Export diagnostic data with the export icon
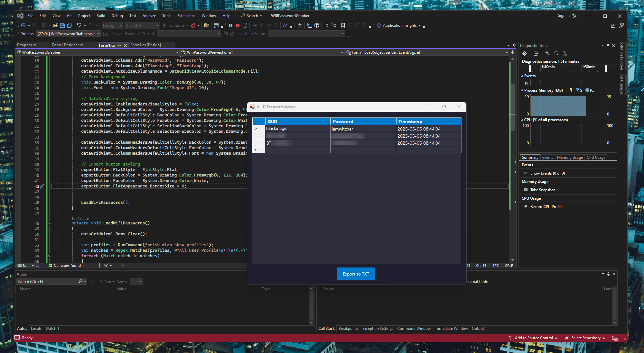Image resolution: width=644 pixels, height=353 pixels. [x=536, y=53]
